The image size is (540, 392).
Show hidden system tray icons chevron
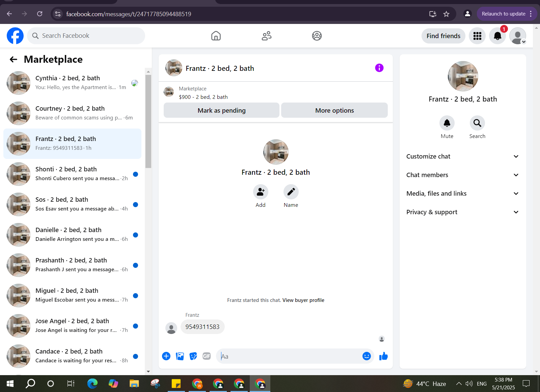(459, 384)
